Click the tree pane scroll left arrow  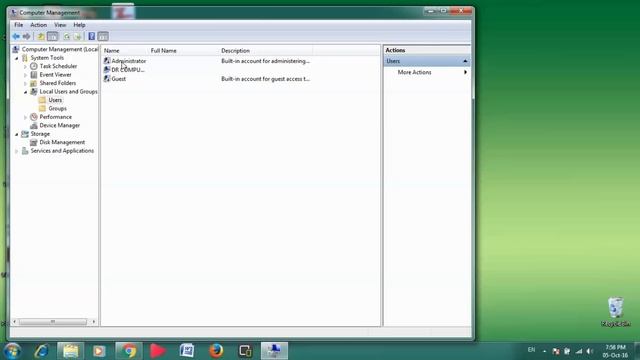[15, 322]
